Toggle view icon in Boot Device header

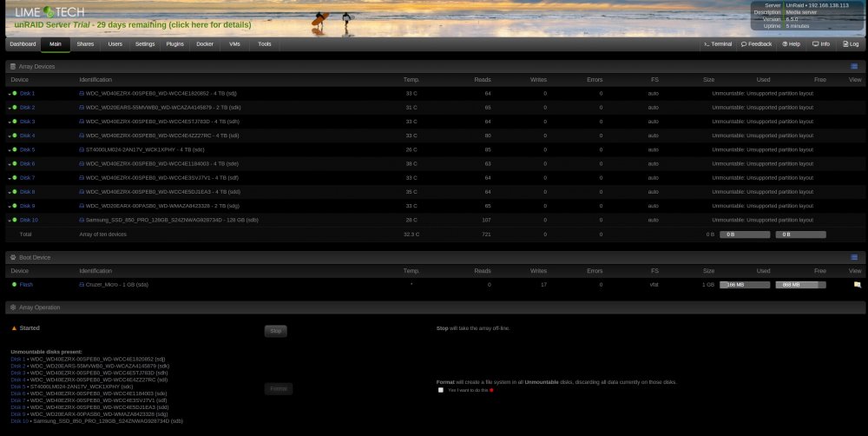tap(854, 258)
